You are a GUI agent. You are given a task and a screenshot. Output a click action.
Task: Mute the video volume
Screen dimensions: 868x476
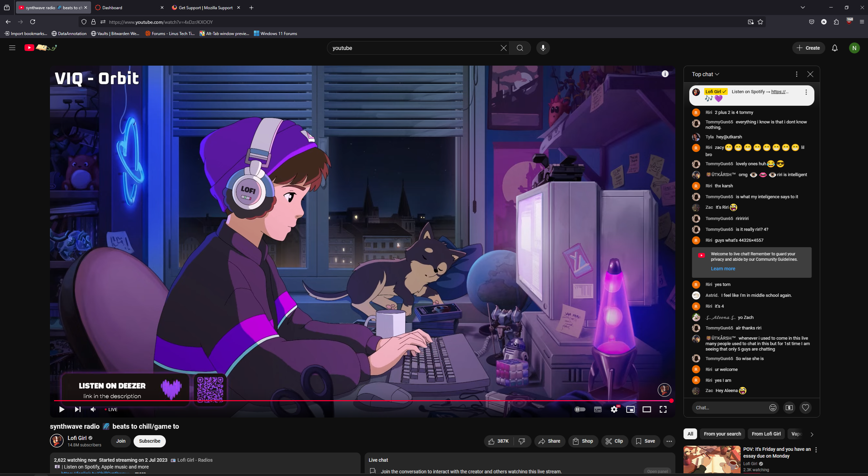(x=93, y=409)
